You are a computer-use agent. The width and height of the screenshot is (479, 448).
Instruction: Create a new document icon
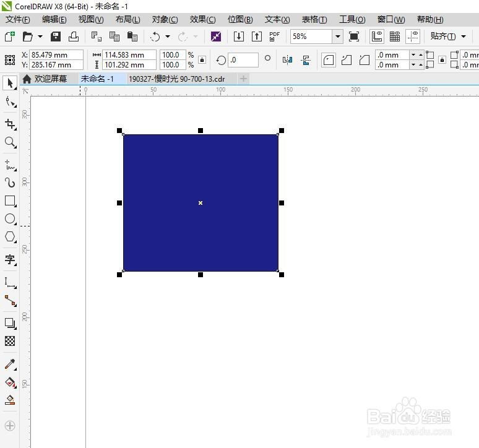[10, 37]
